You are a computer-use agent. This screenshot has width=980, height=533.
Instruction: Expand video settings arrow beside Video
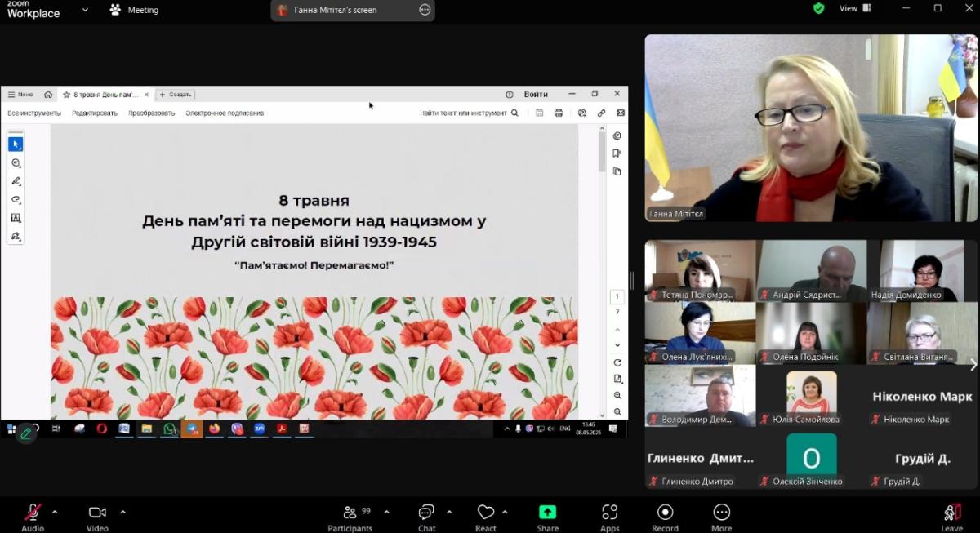pyautogui.click(x=122, y=512)
